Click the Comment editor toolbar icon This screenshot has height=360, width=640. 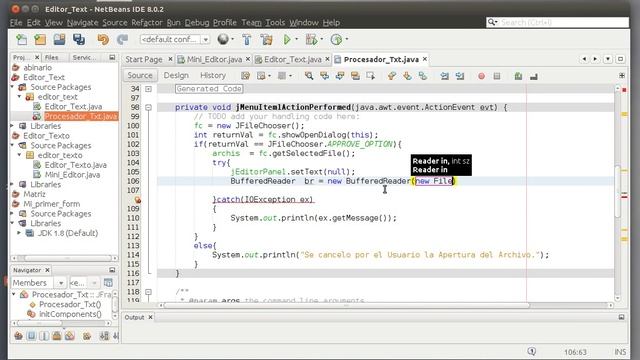(x=518, y=76)
